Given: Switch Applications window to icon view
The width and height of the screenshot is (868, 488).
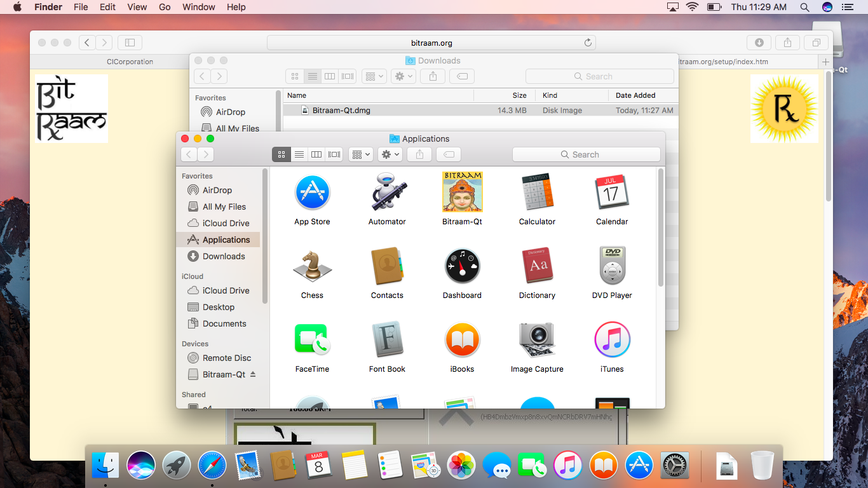Looking at the screenshot, I should click(x=281, y=154).
